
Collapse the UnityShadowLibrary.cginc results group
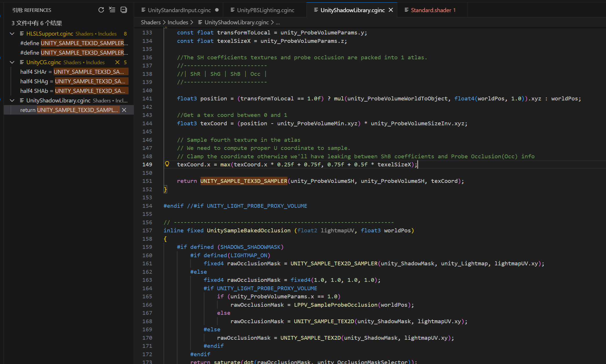12,100
